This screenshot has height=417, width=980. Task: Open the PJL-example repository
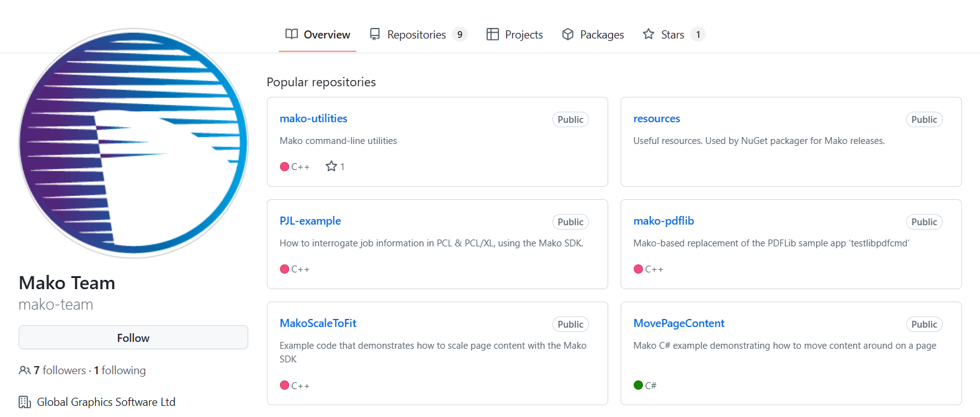310,221
